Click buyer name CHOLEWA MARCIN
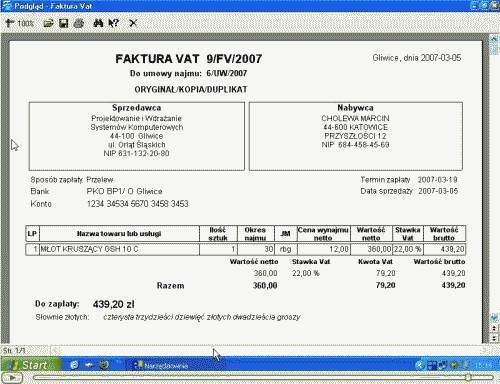 tap(355, 118)
